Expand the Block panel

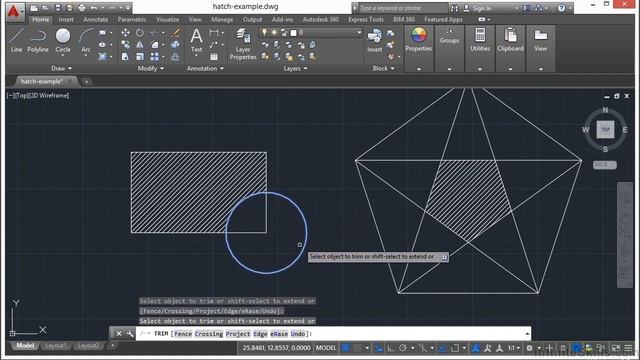[x=383, y=68]
